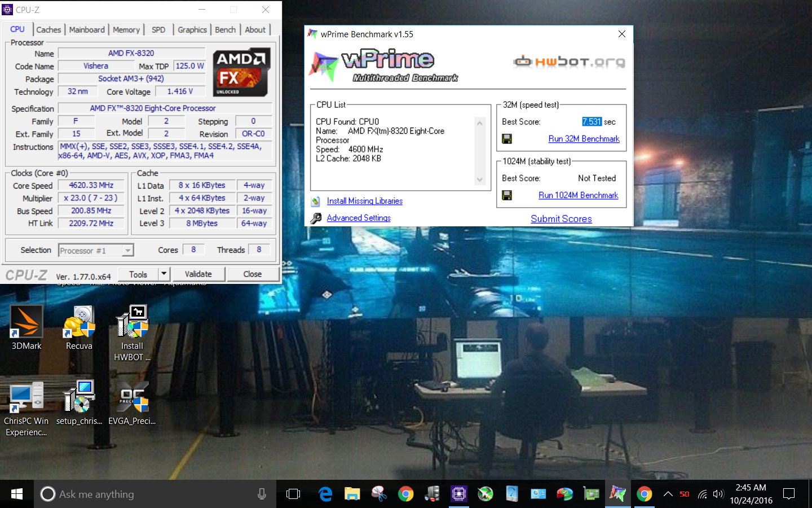Viewport: 812px width, 508px height.
Task: Open the 3DMark desktop shortcut
Action: pyautogui.click(x=27, y=327)
